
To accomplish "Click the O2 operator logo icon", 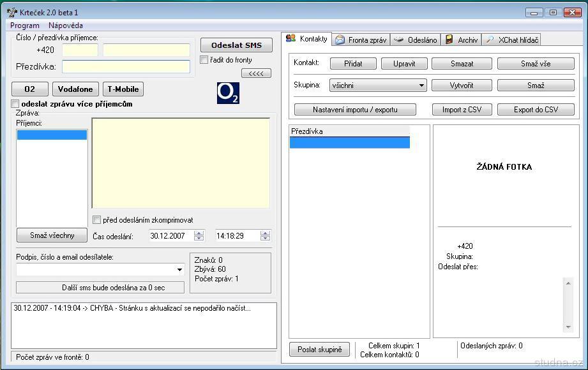I will (228, 93).
